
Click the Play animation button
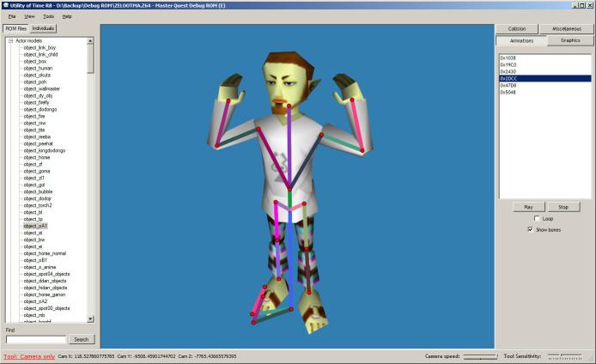529,207
